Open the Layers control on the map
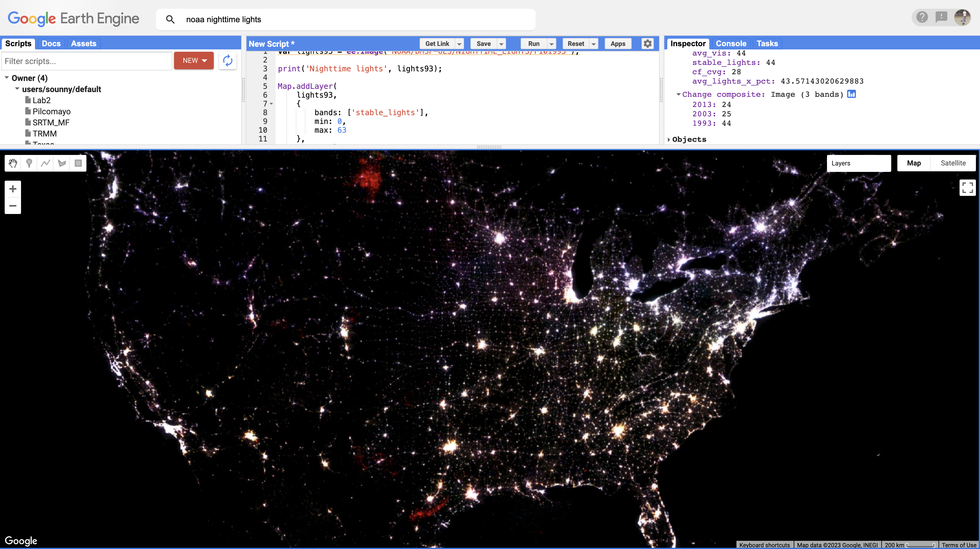The image size is (980, 549). coord(859,163)
